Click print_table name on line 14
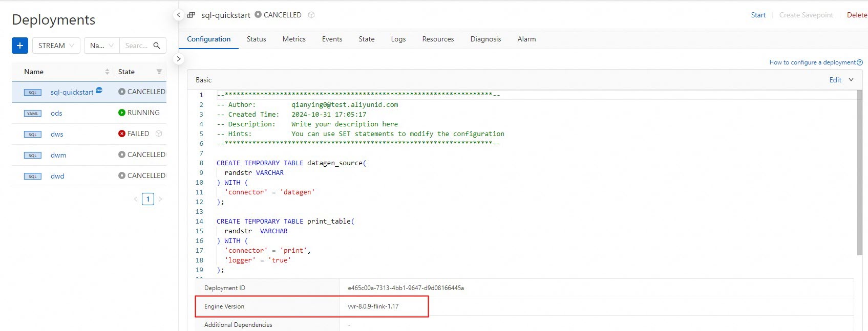This screenshot has width=868, height=331. 329,221
